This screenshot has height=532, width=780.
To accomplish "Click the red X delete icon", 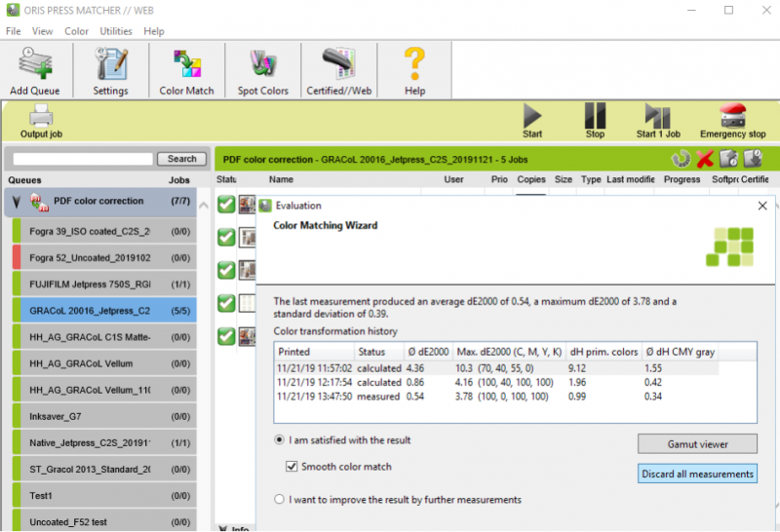I will click(x=705, y=159).
